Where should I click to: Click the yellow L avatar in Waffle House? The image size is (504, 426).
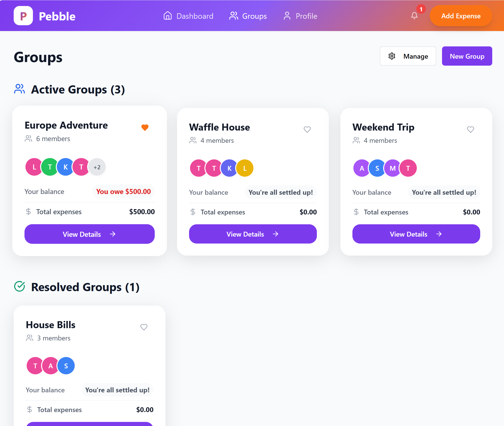(245, 168)
